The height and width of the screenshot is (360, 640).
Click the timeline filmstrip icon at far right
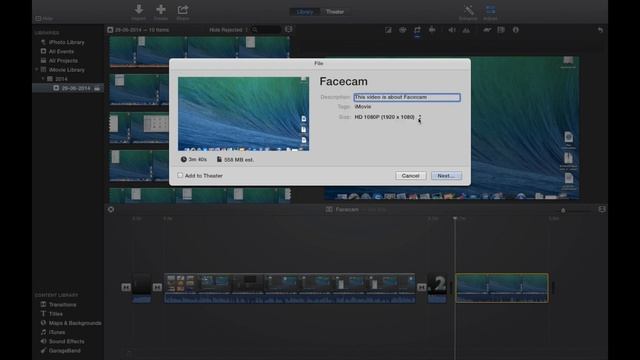pos(602,209)
